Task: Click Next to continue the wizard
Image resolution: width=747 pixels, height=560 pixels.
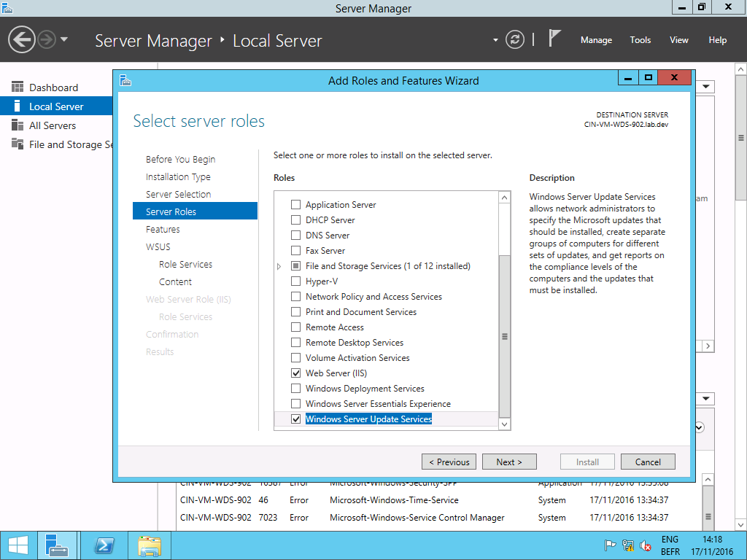Action: [x=509, y=462]
